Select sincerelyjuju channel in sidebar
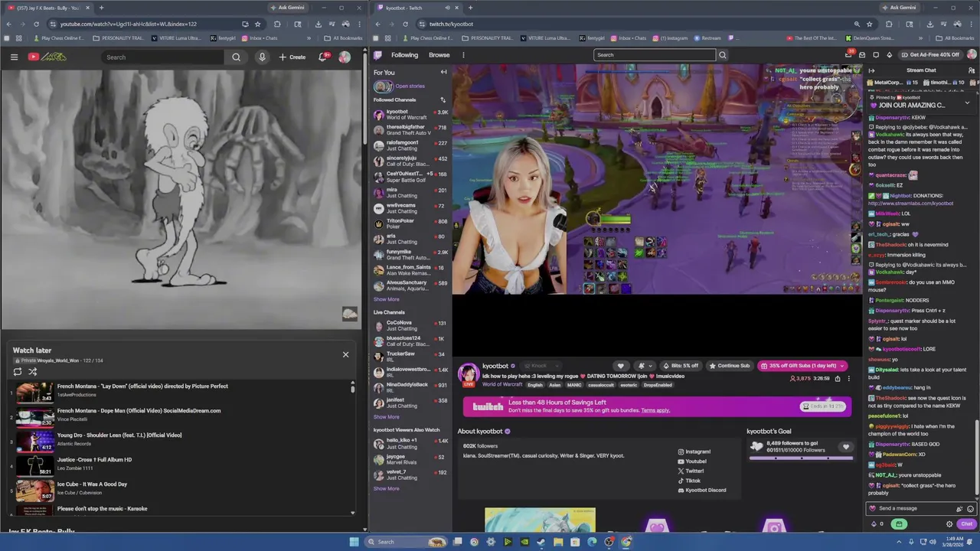The image size is (980, 551). click(x=410, y=161)
